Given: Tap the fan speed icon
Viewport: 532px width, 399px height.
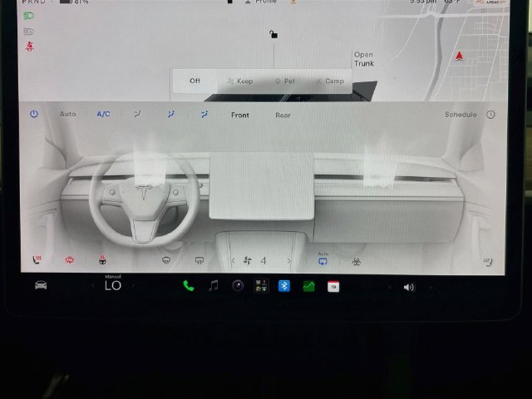Looking at the screenshot, I should pyautogui.click(x=248, y=260).
